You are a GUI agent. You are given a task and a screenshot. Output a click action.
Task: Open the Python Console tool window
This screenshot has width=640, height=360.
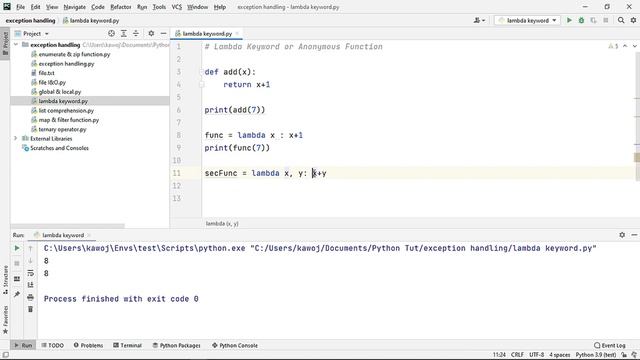[235, 345]
